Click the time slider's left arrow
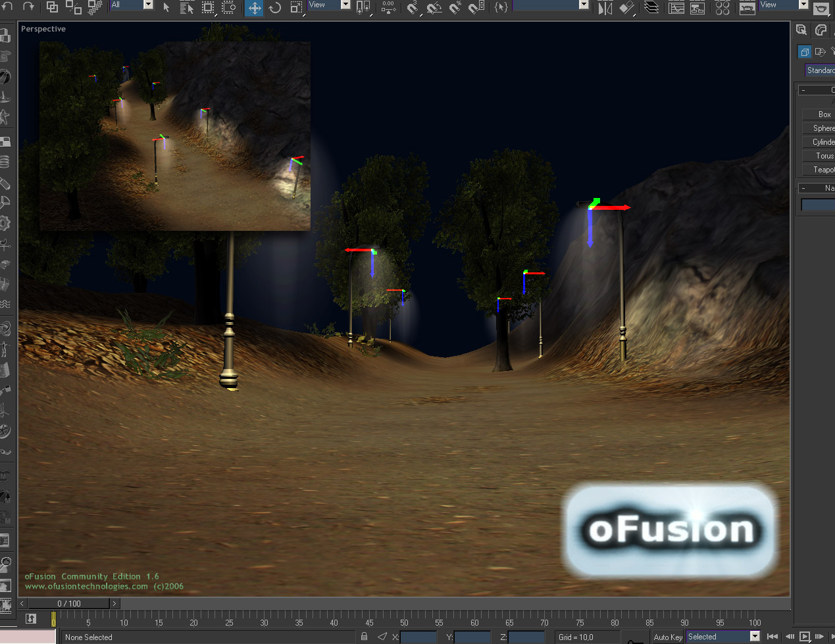 [22, 603]
